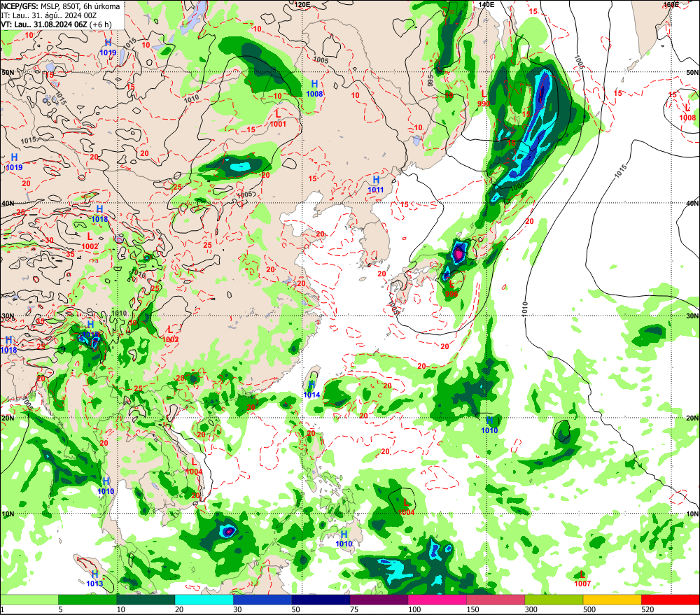Pick the rose 150–300 legend swatch

coord(496,600)
